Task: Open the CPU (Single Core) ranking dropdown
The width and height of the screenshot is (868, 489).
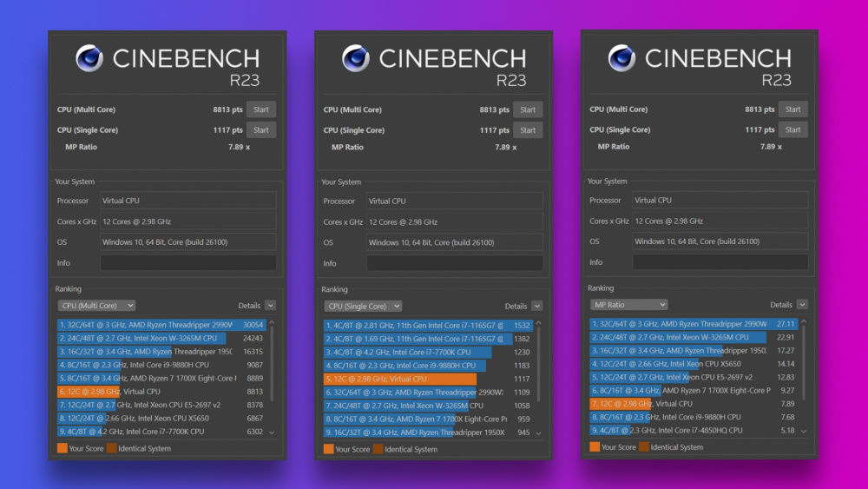Action: click(x=364, y=306)
